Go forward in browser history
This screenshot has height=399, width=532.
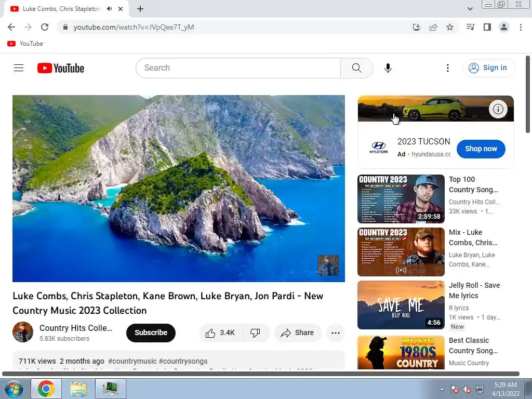[28, 27]
